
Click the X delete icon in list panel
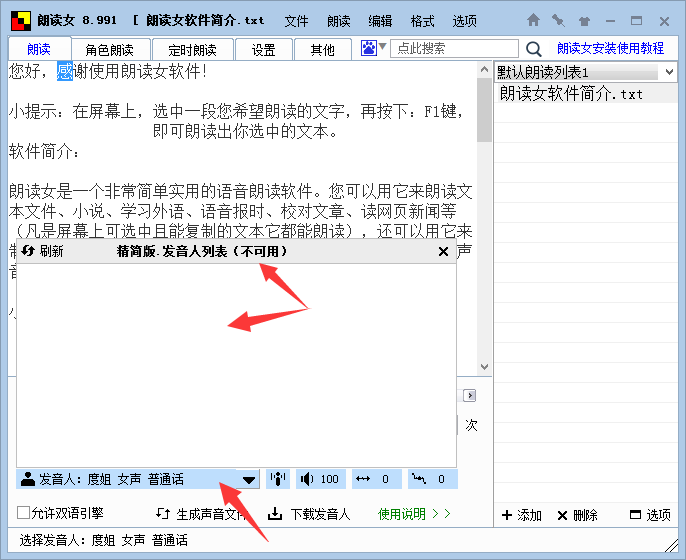point(562,515)
